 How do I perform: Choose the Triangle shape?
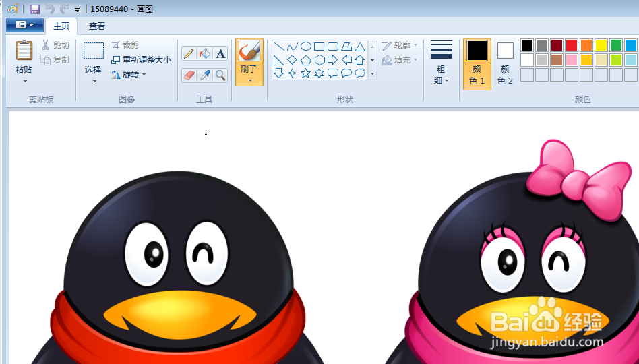tap(360, 46)
